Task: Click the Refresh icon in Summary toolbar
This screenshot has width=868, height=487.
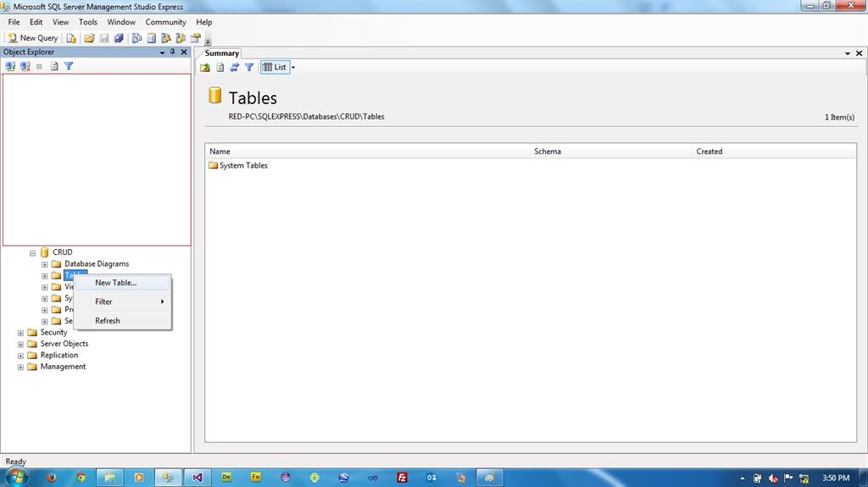Action: (220, 67)
